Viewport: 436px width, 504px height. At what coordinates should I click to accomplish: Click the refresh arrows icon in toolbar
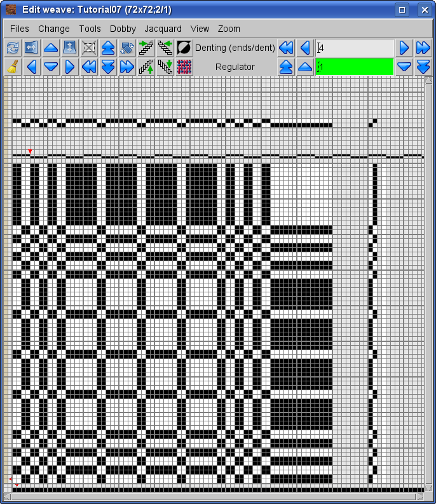click(x=13, y=48)
